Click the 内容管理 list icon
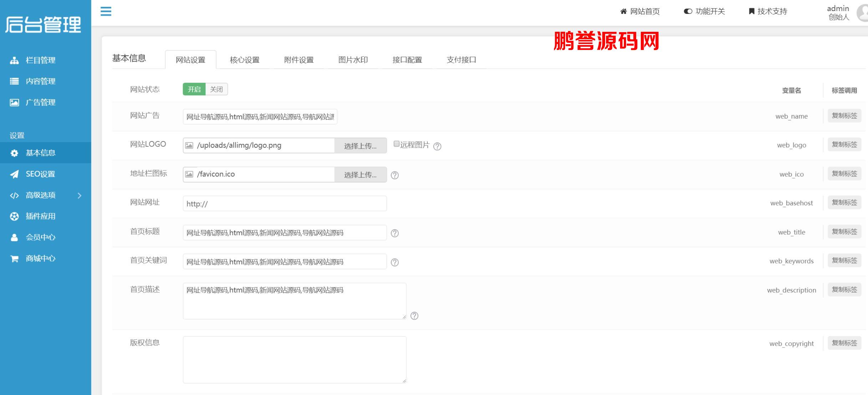Image resolution: width=868 pixels, height=395 pixels. [14, 81]
